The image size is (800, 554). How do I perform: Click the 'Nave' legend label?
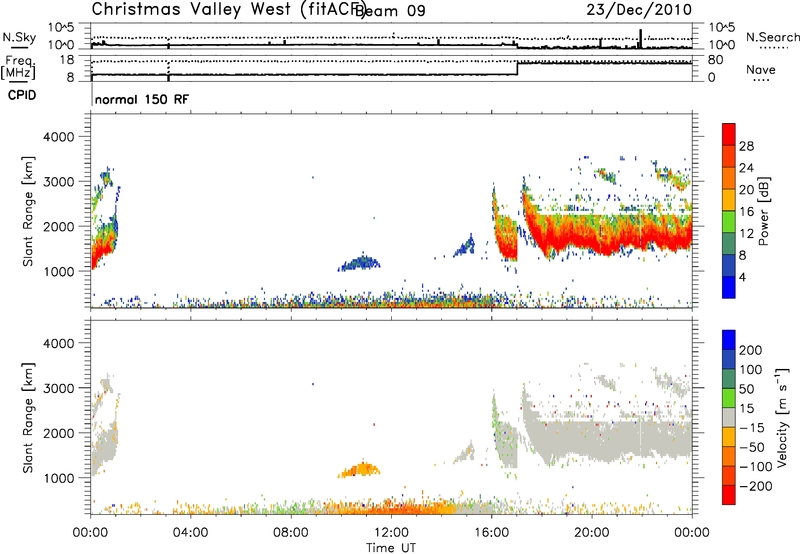pyautogui.click(x=761, y=69)
